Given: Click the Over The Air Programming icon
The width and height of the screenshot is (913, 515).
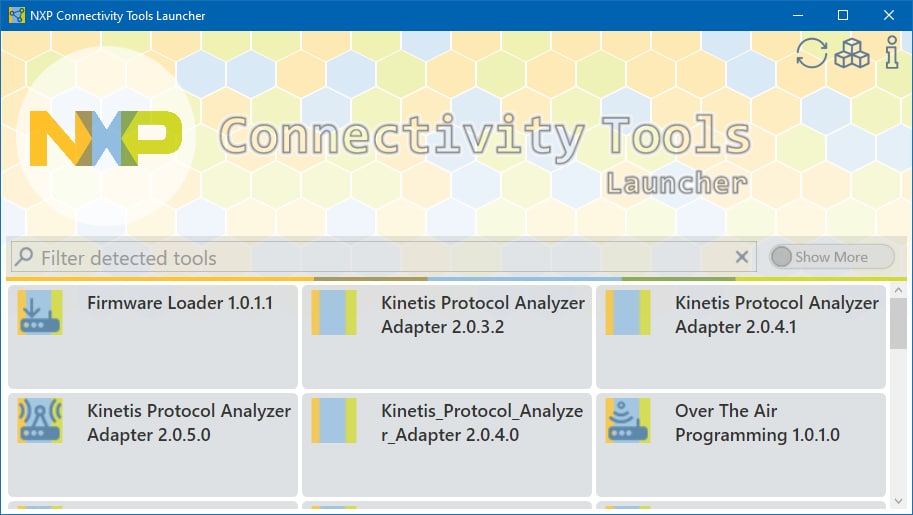Looking at the screenshot, I should (x=628, y=420).
